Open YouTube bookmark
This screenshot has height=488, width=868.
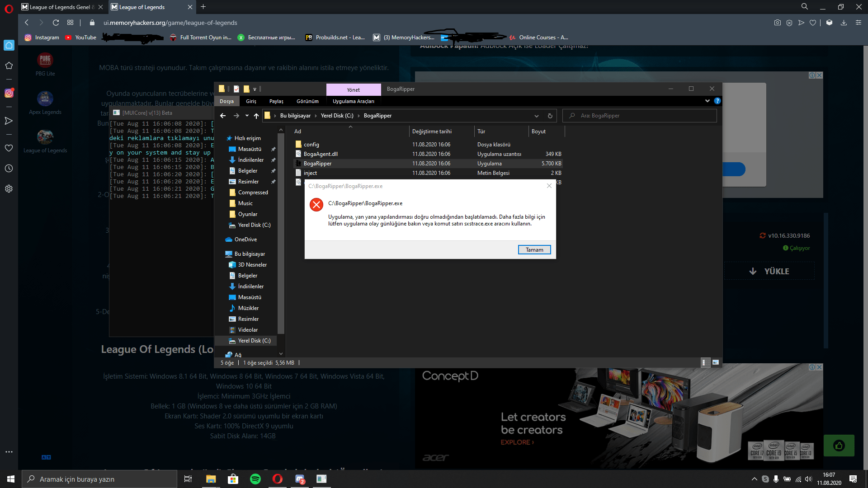pyautogui.click(x=80, y=38)
